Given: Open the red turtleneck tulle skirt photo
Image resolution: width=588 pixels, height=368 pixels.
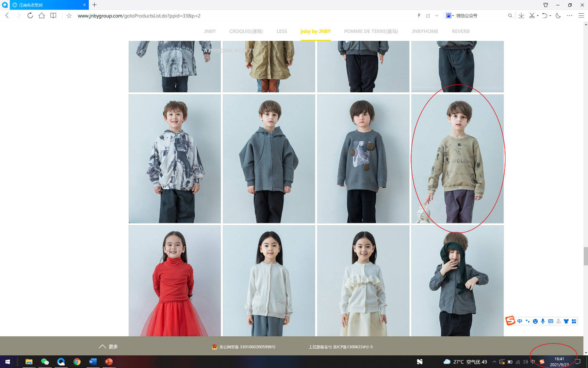Looking at the screenshot, I should pyautogui.click(x=175, y=281).
